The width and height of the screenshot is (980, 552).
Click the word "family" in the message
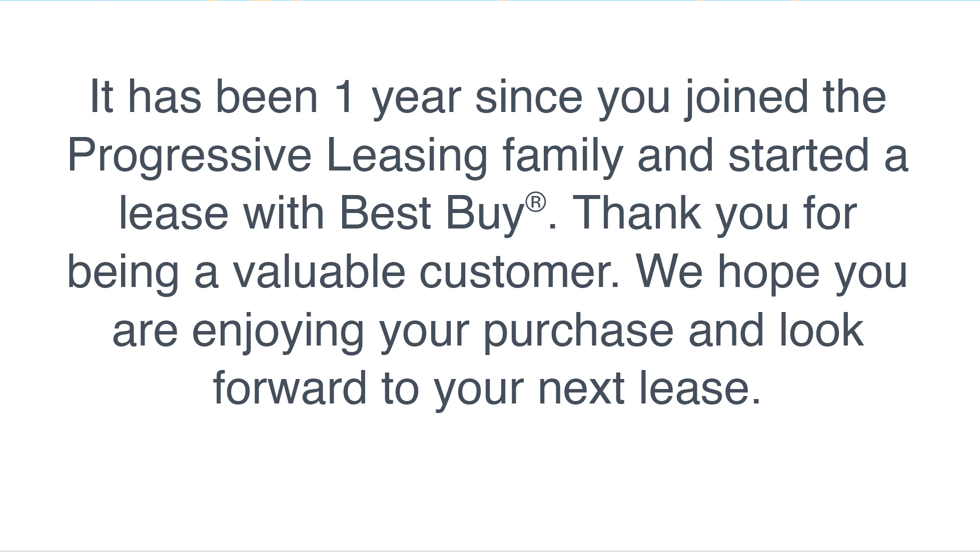563,155
